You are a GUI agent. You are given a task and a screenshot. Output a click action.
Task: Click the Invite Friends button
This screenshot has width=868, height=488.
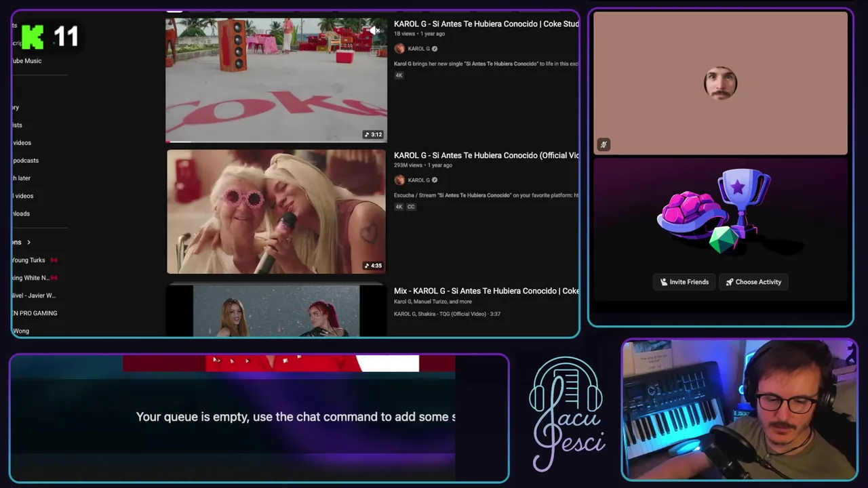coord(684,282)
